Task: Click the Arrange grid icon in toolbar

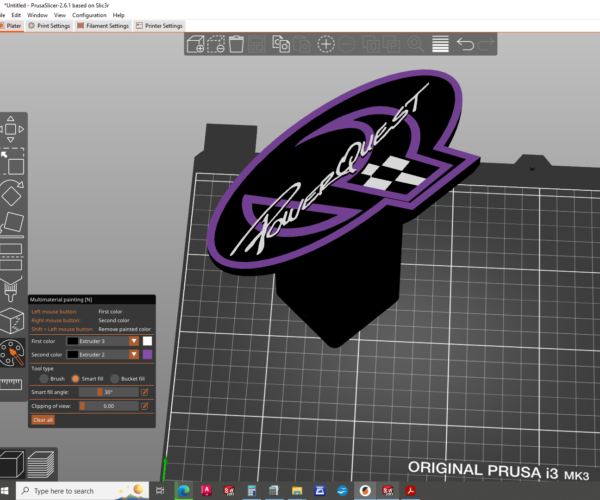Action: (x=256, y=44)
